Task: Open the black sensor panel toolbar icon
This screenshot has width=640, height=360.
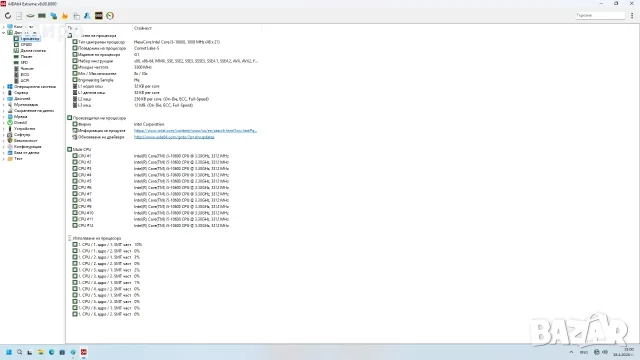Action: 98,16
